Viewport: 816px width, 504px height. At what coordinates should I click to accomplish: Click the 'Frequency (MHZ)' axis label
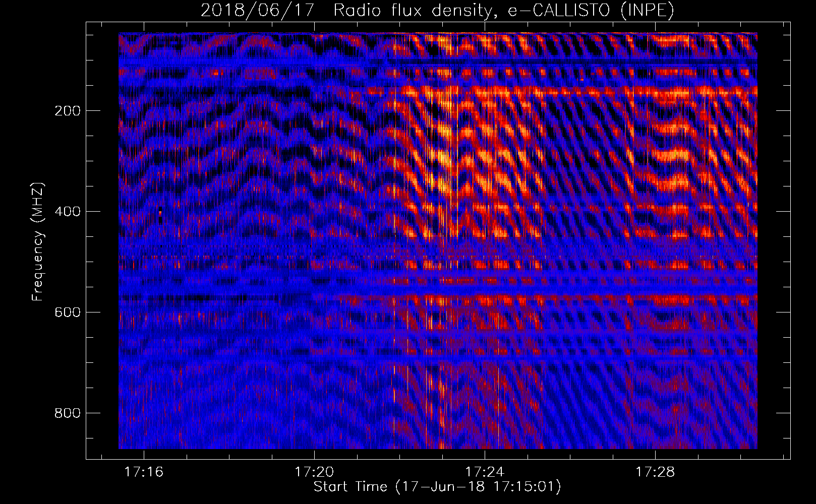point(38,241)
